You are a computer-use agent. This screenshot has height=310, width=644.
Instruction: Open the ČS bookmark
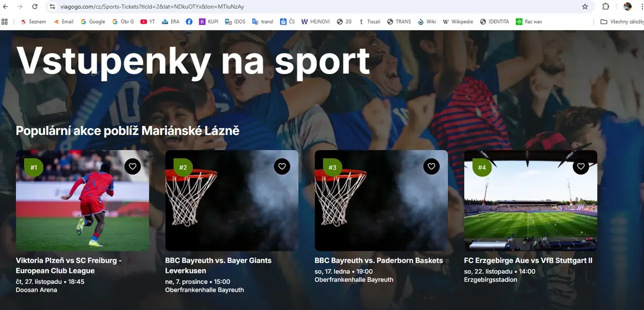click(x=287, y=21)
